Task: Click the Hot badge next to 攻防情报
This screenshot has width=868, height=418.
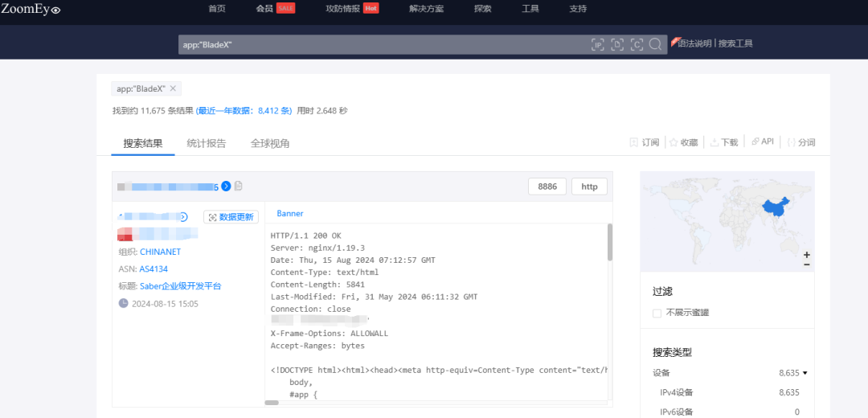Action: (371, 9)
